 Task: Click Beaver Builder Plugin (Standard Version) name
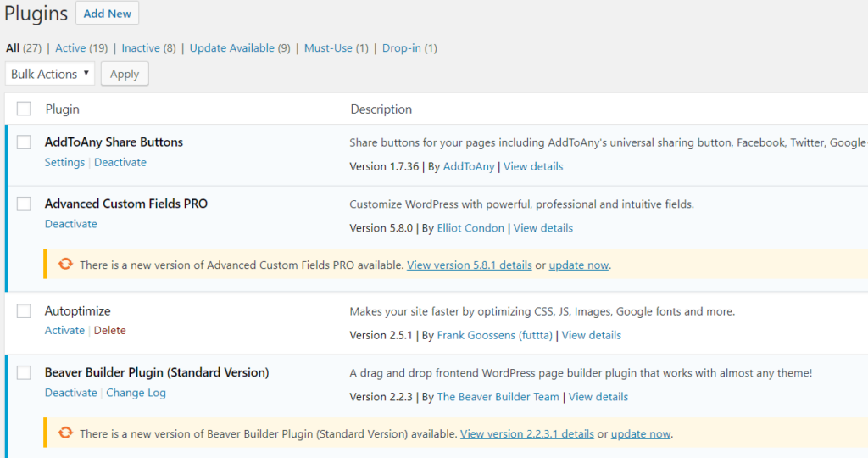point(157,372)
